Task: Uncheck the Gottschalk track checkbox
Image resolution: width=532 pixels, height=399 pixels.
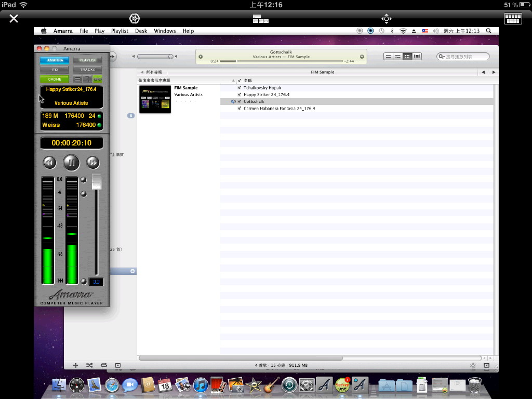Action: tap(240, 101)
